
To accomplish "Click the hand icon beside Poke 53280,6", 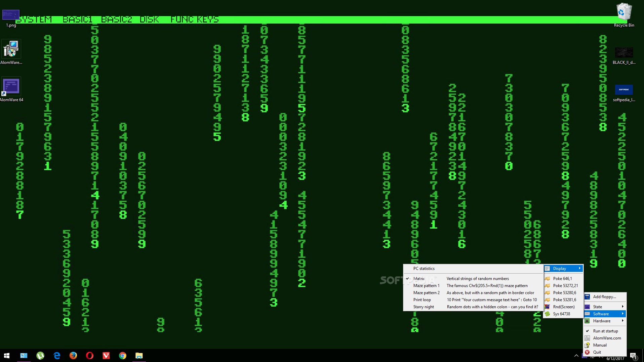I will click(548, 292).
